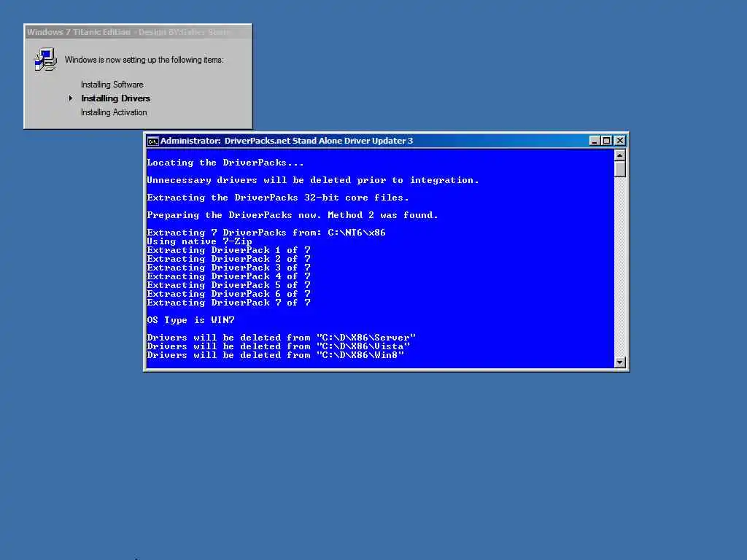Click the Windows 7 Titanic Edition title bar
747x560 pixels.
pos(138,32)
